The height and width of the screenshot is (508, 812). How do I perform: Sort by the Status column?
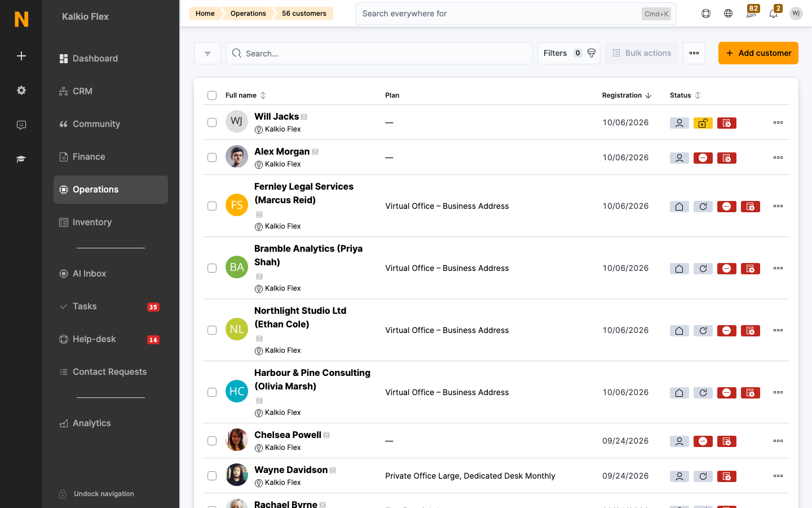(x=685, y=95)
